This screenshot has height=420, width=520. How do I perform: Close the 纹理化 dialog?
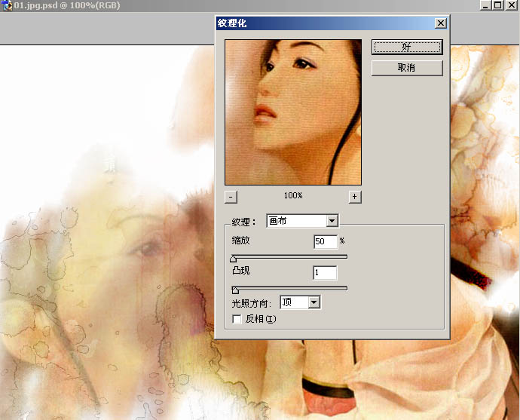pos(440,23)
